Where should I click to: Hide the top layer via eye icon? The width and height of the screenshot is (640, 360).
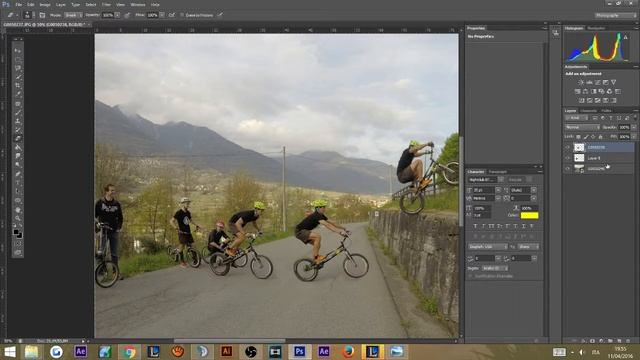568,147
